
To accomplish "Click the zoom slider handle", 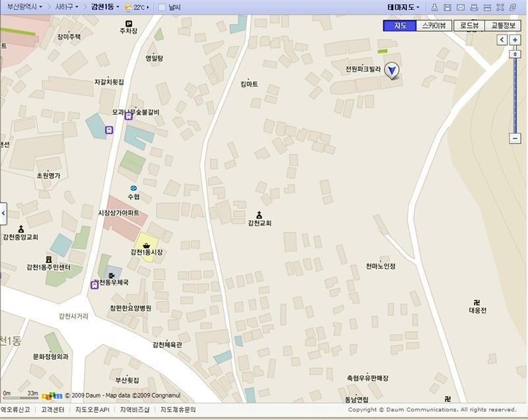I will (x=515, y=53).
